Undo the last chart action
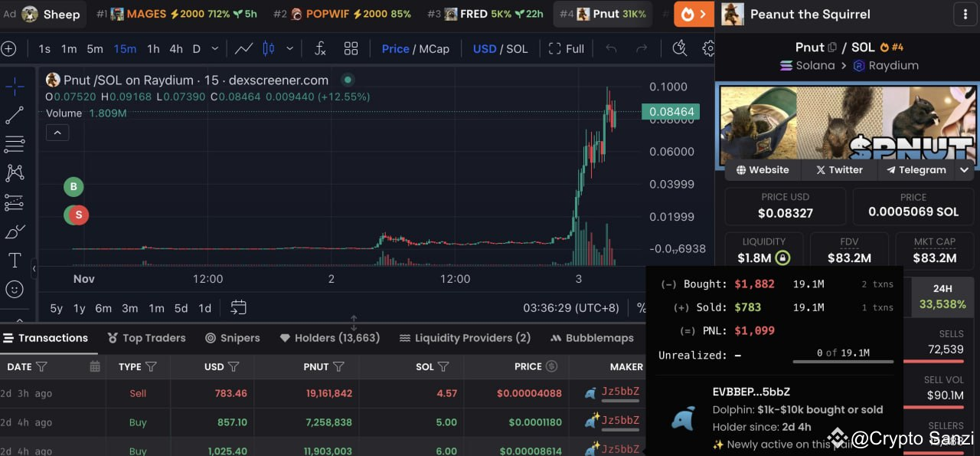The height and width of the screenshot is (456, 980). point(611,49)
